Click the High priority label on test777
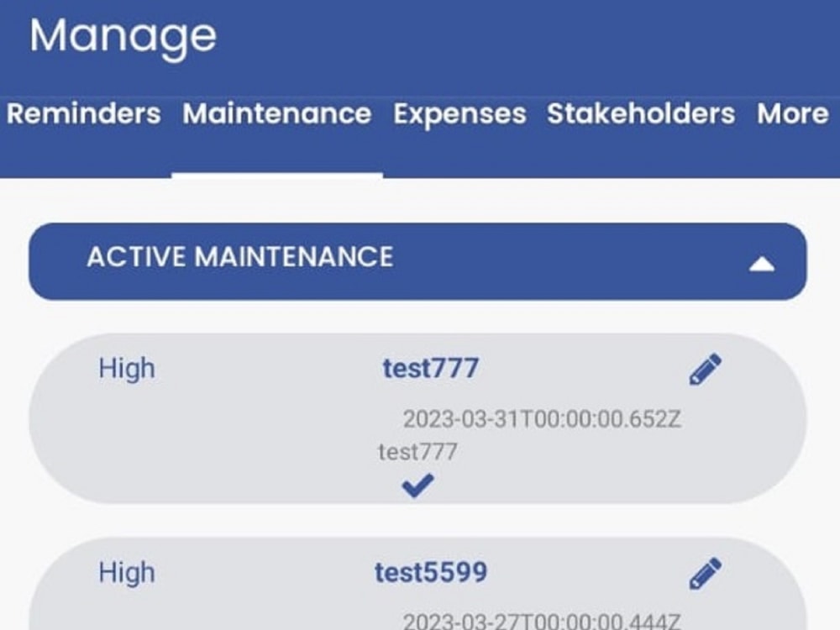The height and width of the screenshot is (630, 840). (127, 367)
